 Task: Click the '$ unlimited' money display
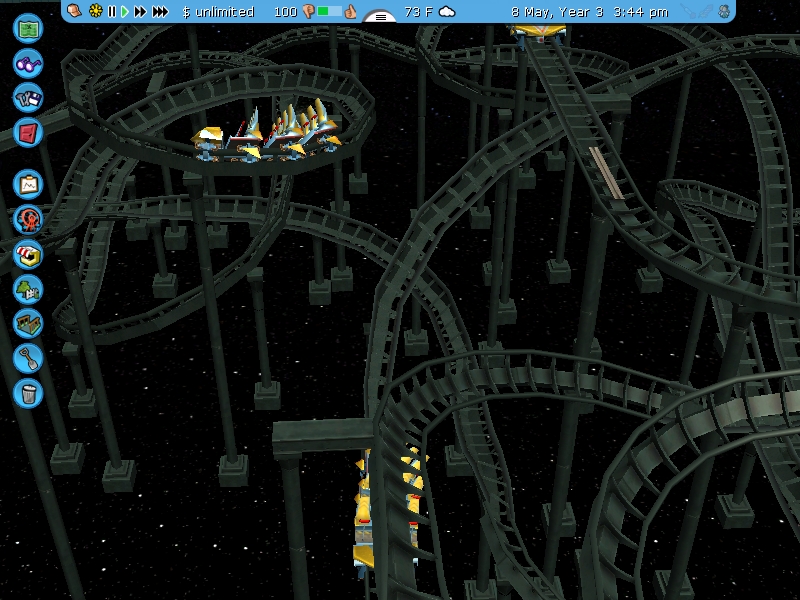pyautogui.click(x=218, y=12)
